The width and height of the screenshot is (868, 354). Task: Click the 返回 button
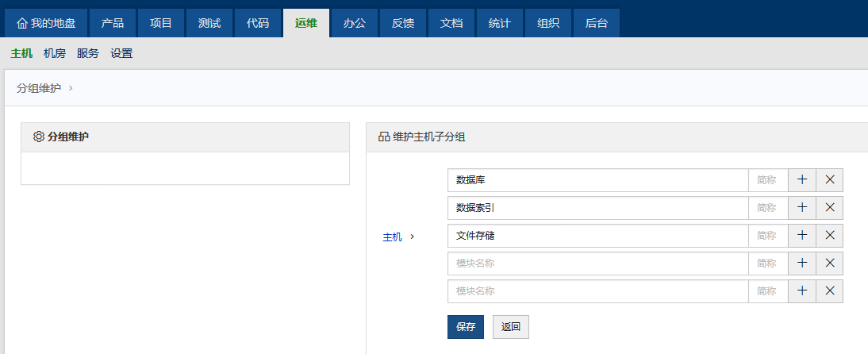(511, 327)
